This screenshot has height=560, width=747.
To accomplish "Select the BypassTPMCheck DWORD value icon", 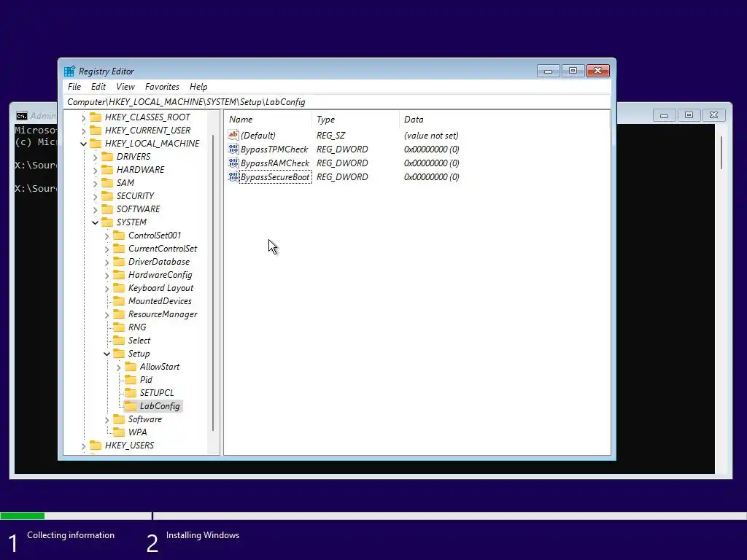I will [x=233, y=149].
